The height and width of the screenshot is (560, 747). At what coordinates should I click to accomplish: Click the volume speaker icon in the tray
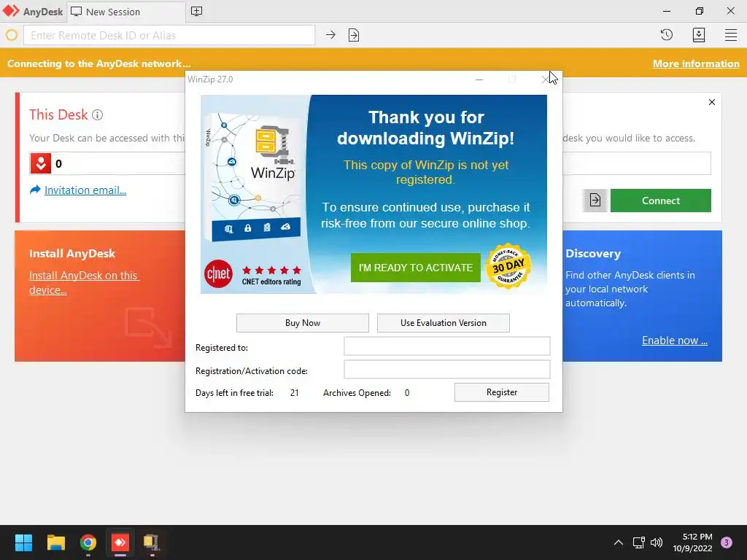coord(657,542)
